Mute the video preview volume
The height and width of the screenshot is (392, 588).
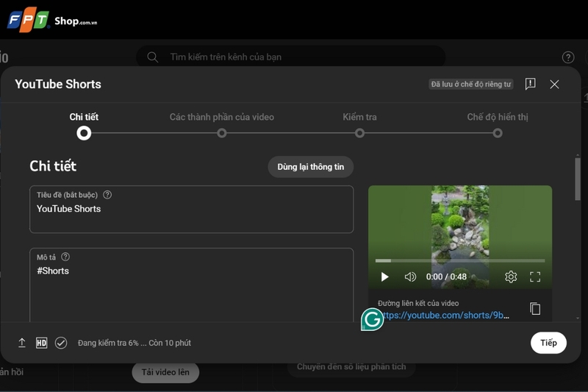(410, 277)
